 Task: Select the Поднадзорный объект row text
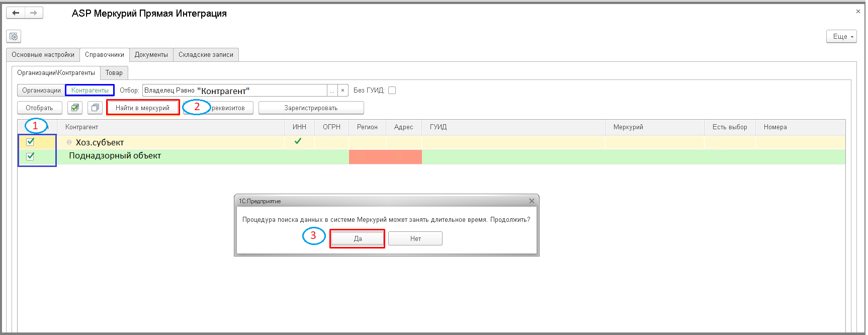(x=115, y=156)
